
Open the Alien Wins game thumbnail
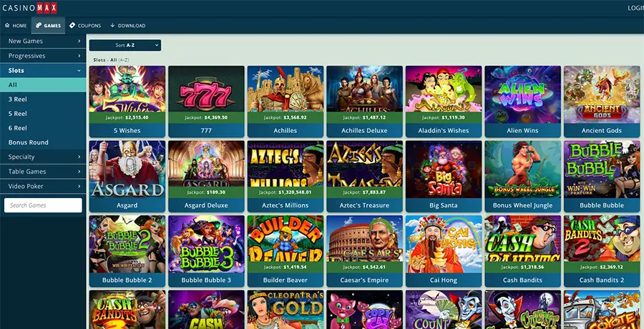(522, 94)
